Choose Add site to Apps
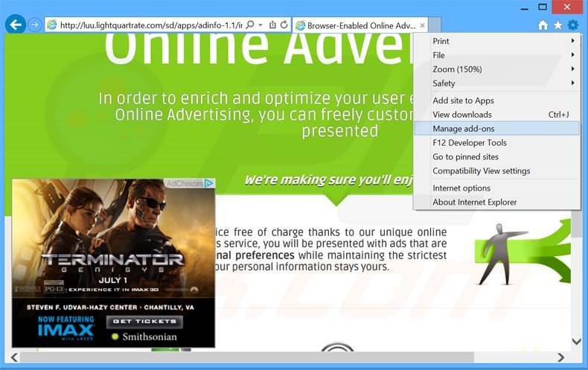588x370 pixels. (x=498, y=101)
